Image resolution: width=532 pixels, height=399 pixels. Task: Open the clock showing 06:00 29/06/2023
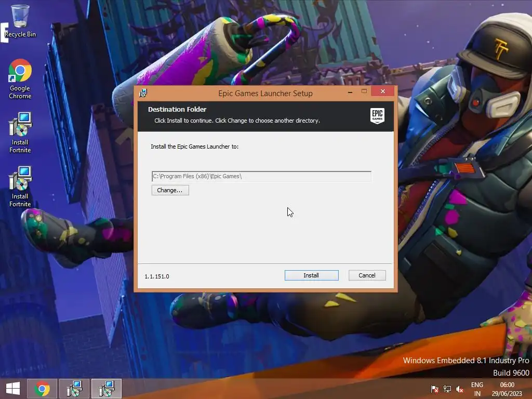click(x=507, y=389)
